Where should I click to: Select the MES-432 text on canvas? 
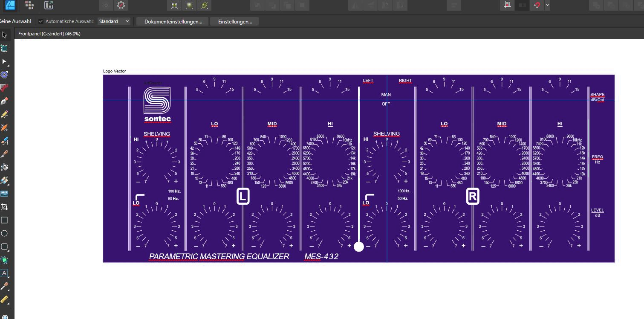click(x=321, y=256)
